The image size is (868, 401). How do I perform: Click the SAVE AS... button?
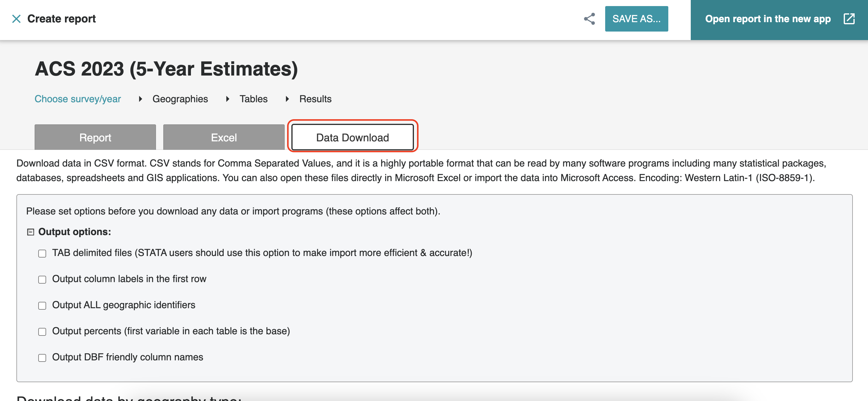[x=636, y=19]
